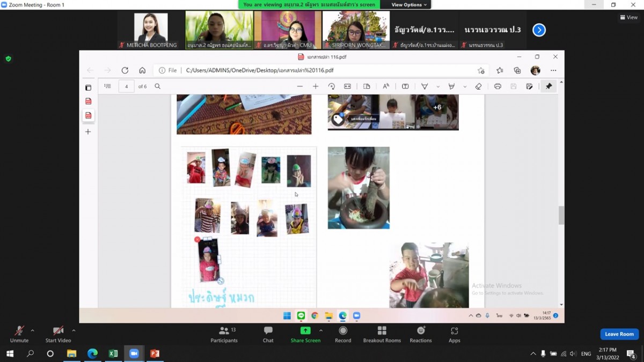Expand share options arrow beside Share Screen
644x362 pixels.
coord(321,330)
